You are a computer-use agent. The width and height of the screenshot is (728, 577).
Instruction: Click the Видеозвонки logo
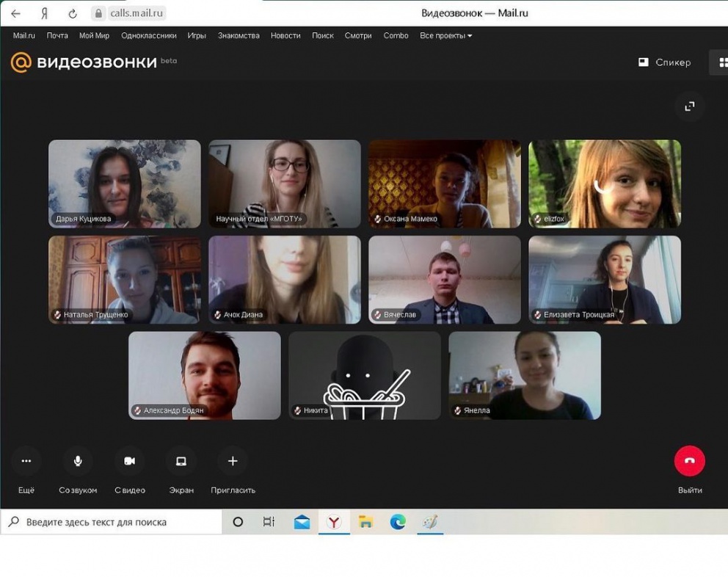[x=84, y=62]
